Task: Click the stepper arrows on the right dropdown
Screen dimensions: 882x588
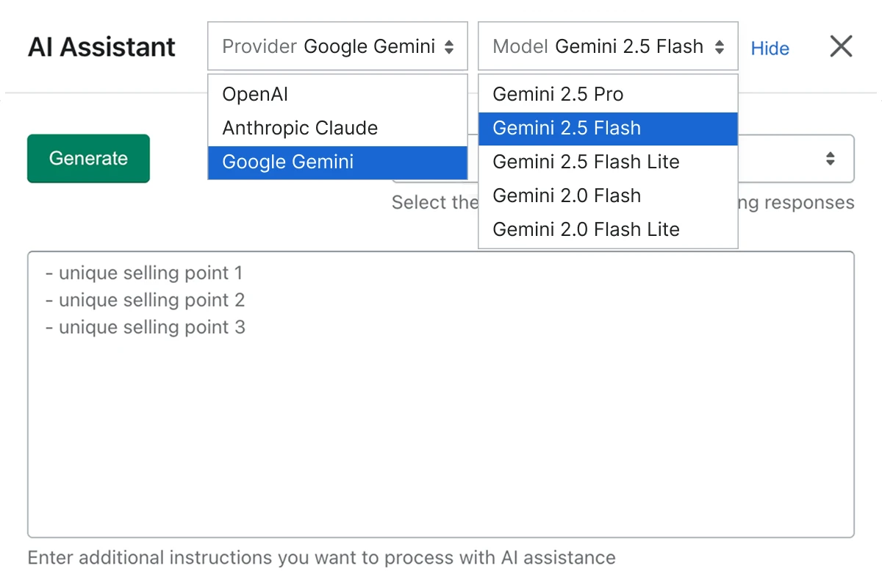Action: point(831,158)
